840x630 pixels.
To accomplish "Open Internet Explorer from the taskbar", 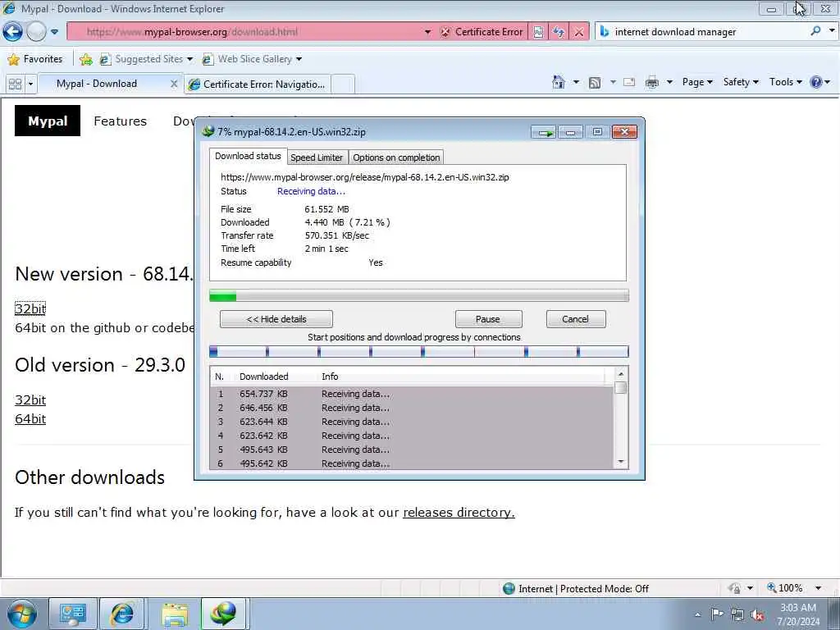I will click(122, 614).
